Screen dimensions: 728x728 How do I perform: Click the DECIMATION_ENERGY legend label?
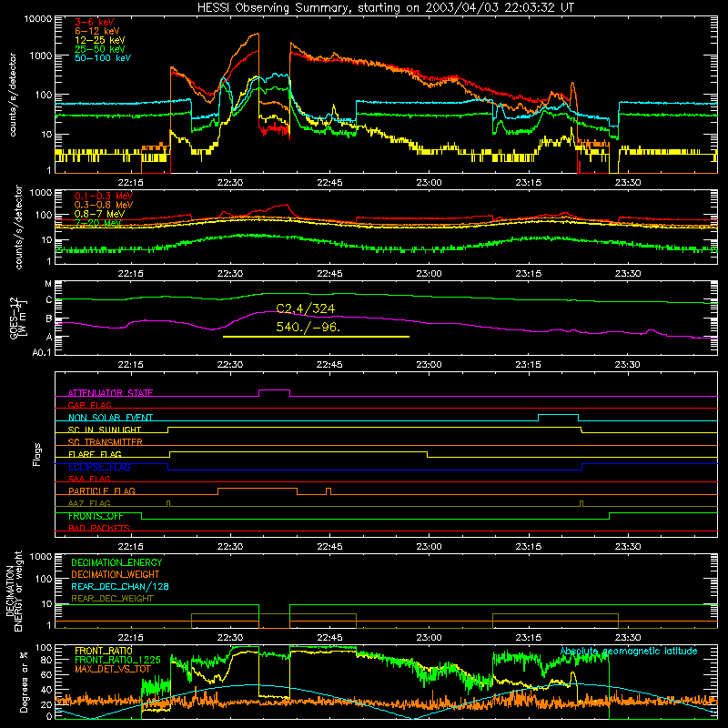point(116,562)
